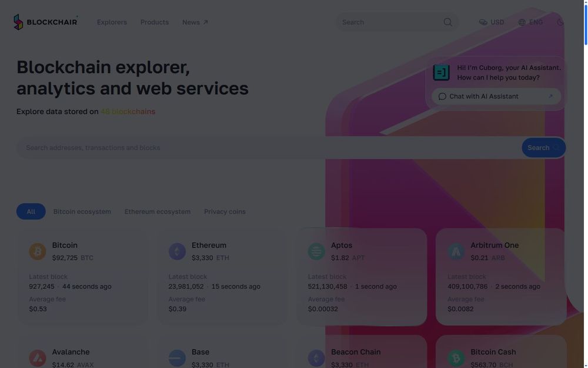
Task: Open the Bitcoin Cash card title
Action: [x=493, y=352]
